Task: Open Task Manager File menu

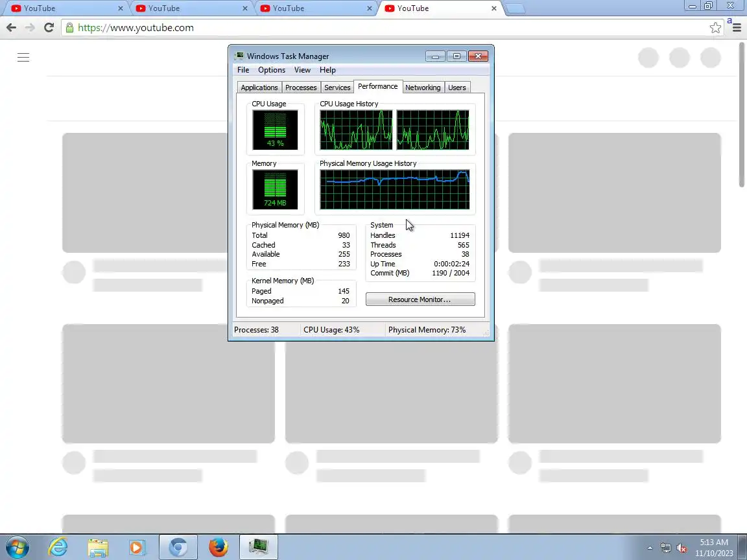Action: [243, 70]
